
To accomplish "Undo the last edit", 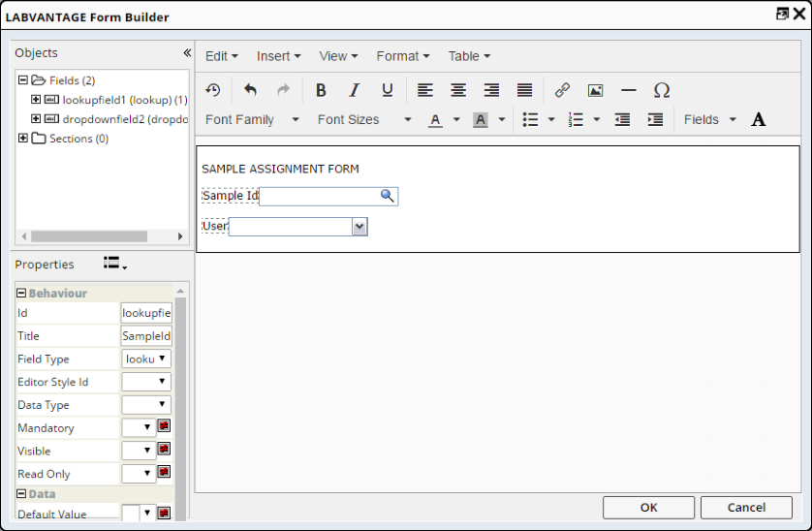I will (250, 90).
